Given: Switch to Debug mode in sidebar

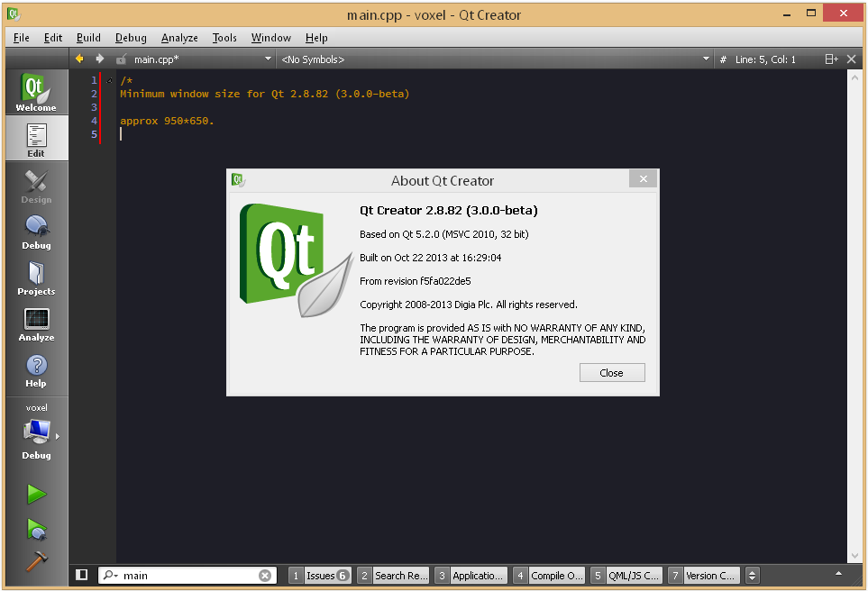Looking at the screenshot, I should [37, 231].
